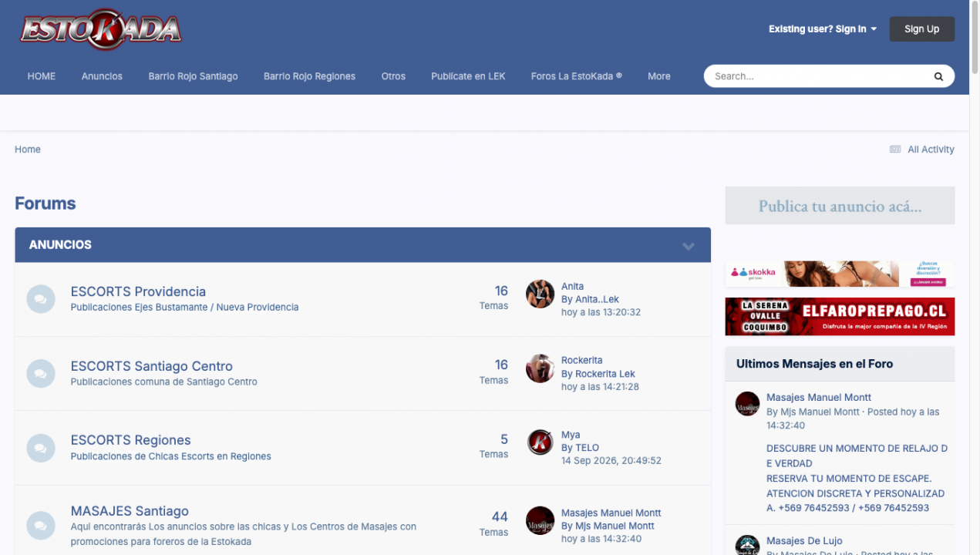This screenshot has height=555, width=980.
Task: Open Publicate en LEK menu item
Action: point(468,76)
